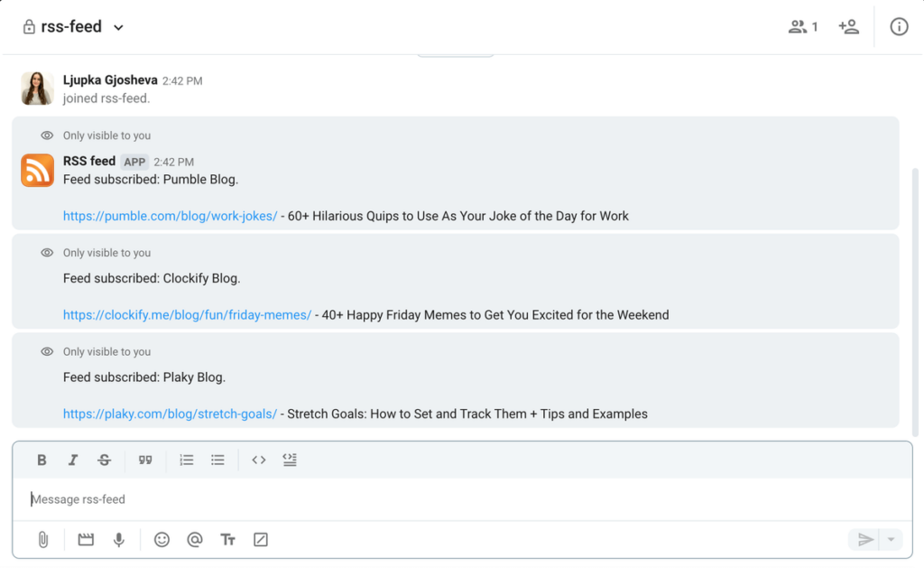
Task: Attach a file with the paperclip icon
Action: [42, 539]
